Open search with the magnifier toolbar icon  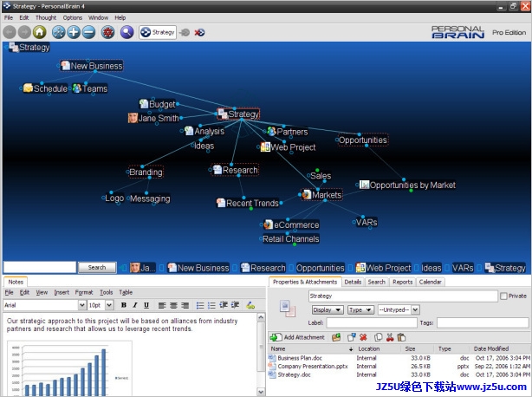coord(127,32)
